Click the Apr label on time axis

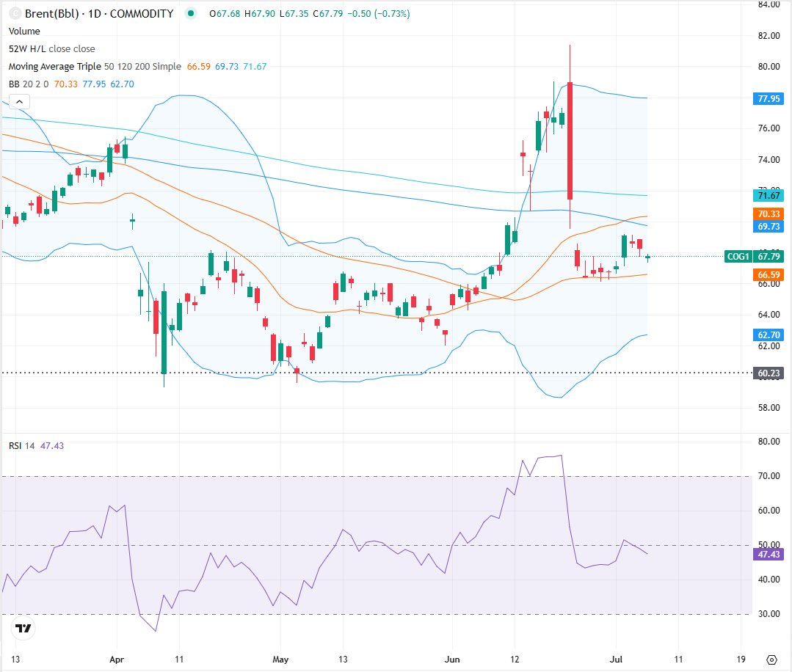(x=117, y=658)
